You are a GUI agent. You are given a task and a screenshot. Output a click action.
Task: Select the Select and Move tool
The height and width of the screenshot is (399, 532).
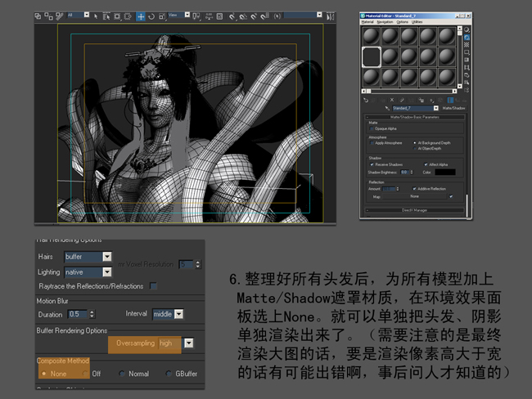[x=141, y=16]
